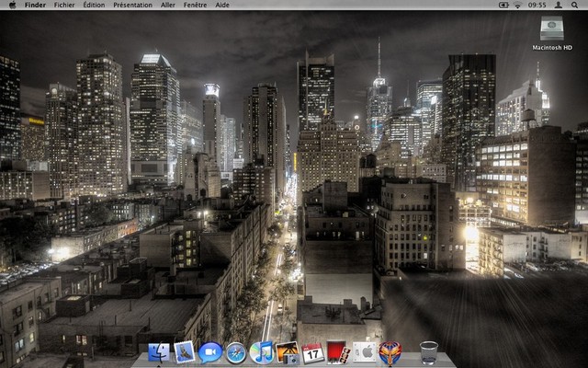This screenshot has width=588, height=368.
Task: Open the Finder menu in the menu bar
Action: tap(35, 5)
